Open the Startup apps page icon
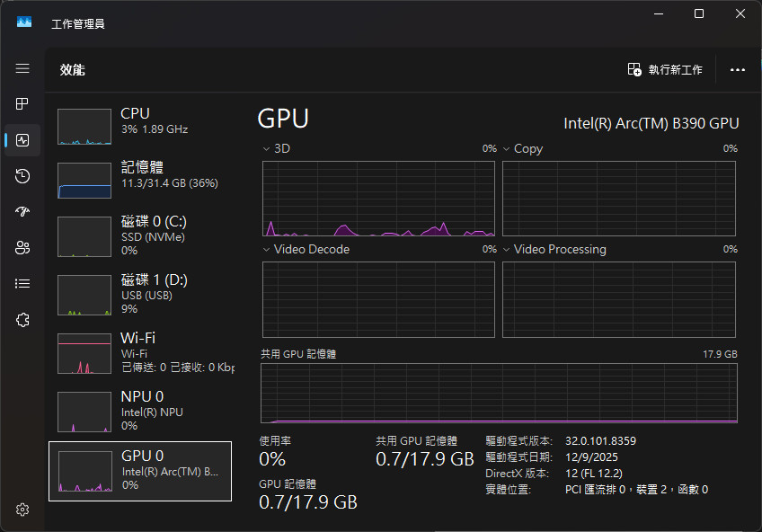The width and height of the screenshot is (762, 532). pyautogui.click(x=22, y=212)
